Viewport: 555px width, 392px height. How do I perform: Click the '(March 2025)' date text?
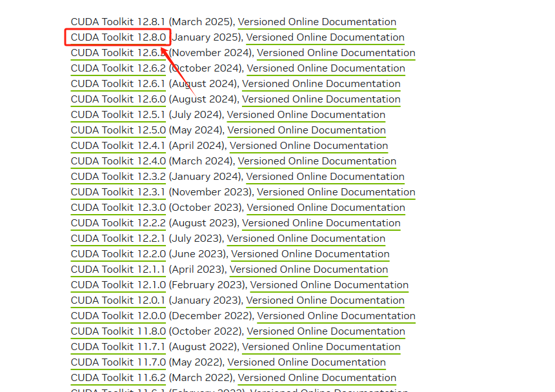coord(201,22)
